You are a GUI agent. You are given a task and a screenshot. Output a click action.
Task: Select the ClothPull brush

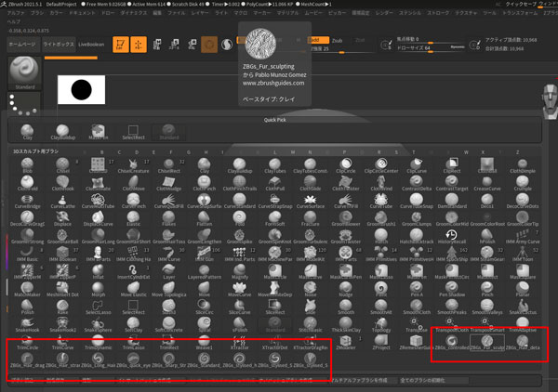[275, 183]
